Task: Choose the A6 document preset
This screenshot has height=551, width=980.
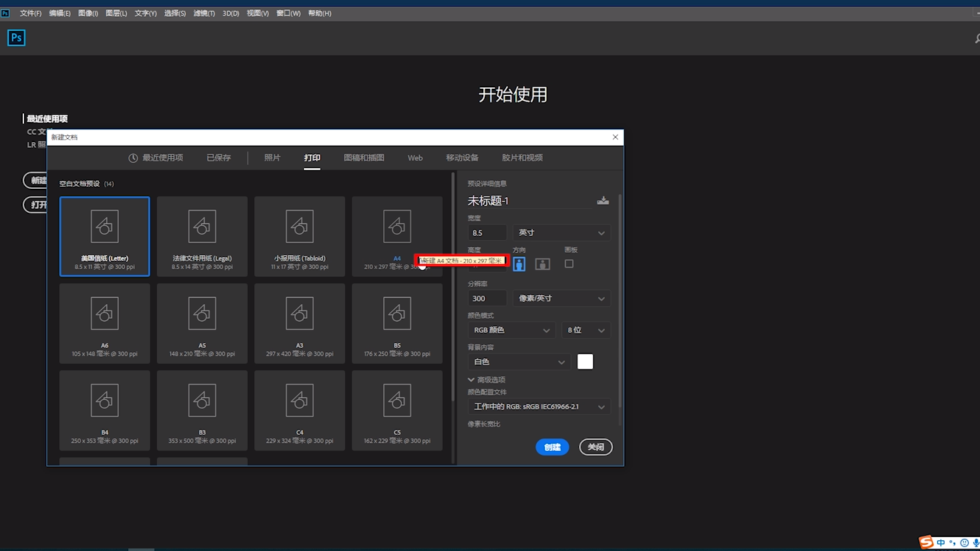Action: (105, 324)
